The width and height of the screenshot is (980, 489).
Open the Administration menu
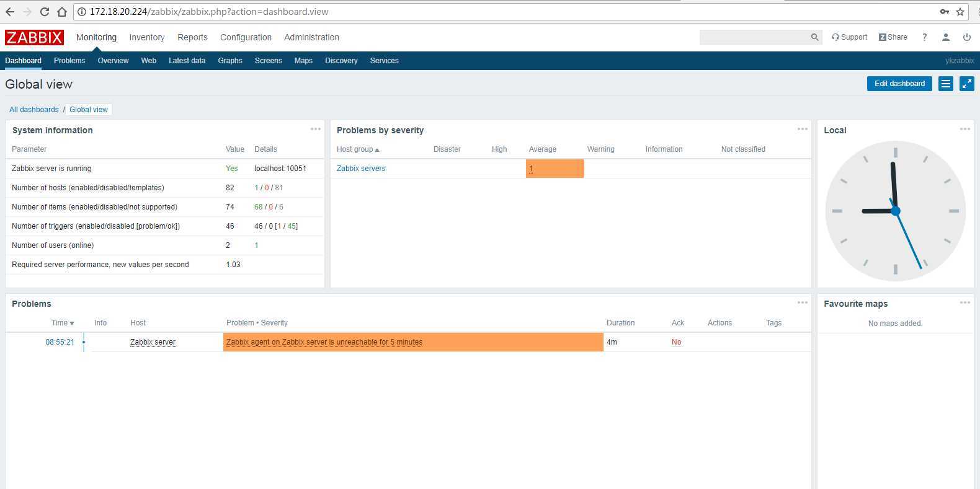pyautogui.click(x=311, y=37)
